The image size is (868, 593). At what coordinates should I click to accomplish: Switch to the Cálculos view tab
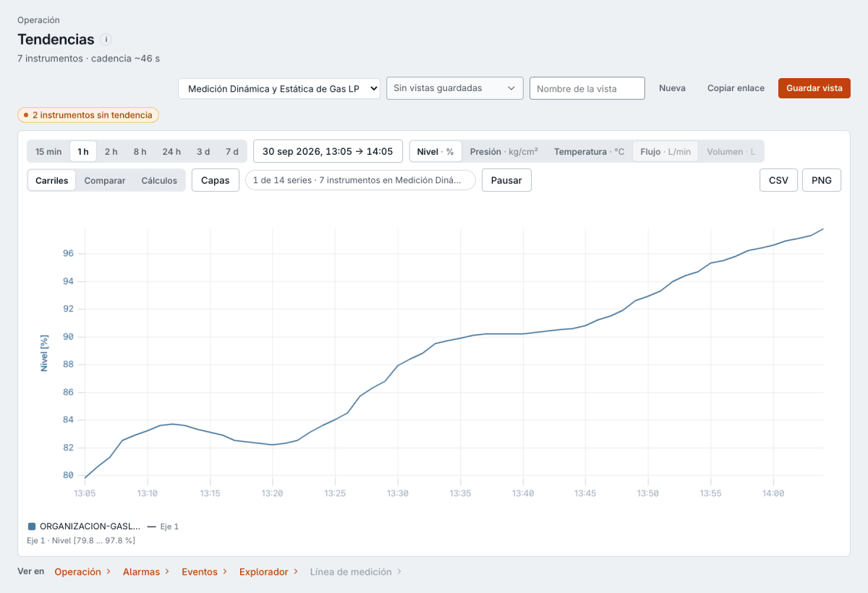159,180
